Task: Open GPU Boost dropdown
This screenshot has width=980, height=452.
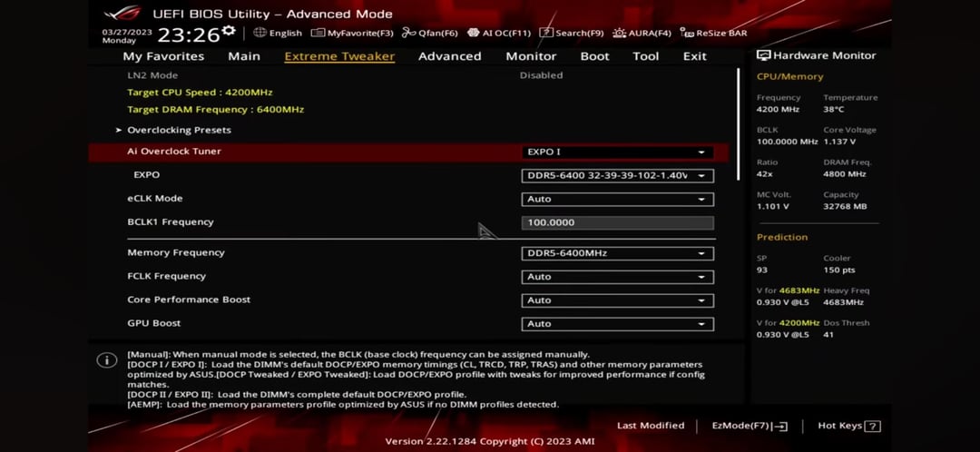Action: [x=617, y=324]
